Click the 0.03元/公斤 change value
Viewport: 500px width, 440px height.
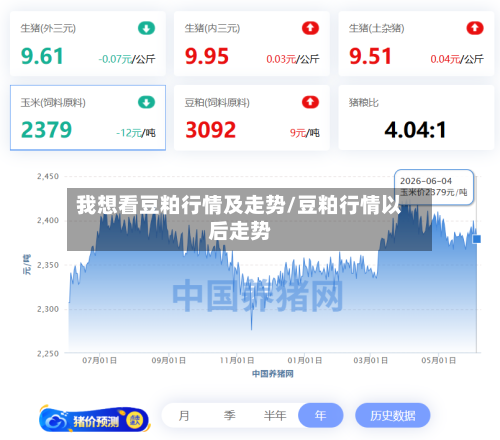coord(293,59)
